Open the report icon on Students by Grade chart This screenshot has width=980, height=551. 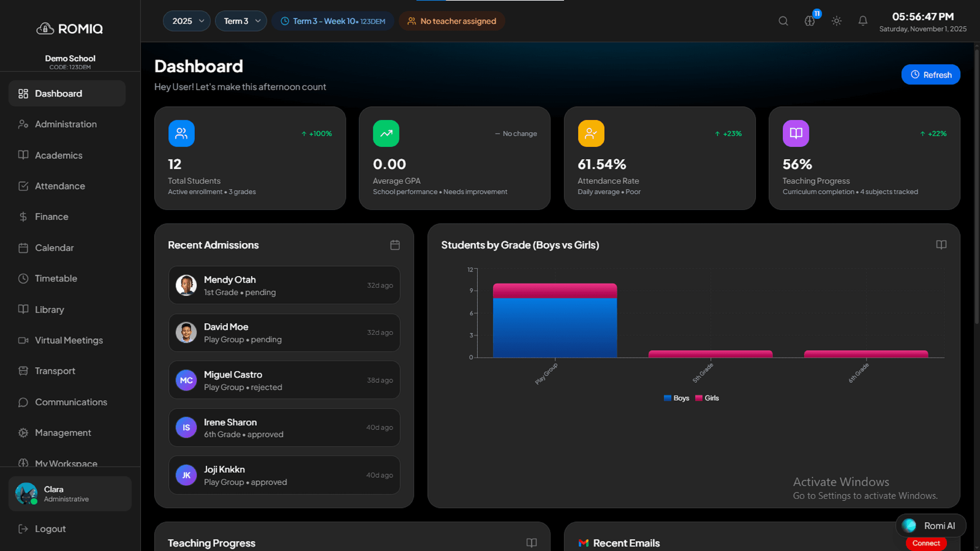(x=941, y=245)
